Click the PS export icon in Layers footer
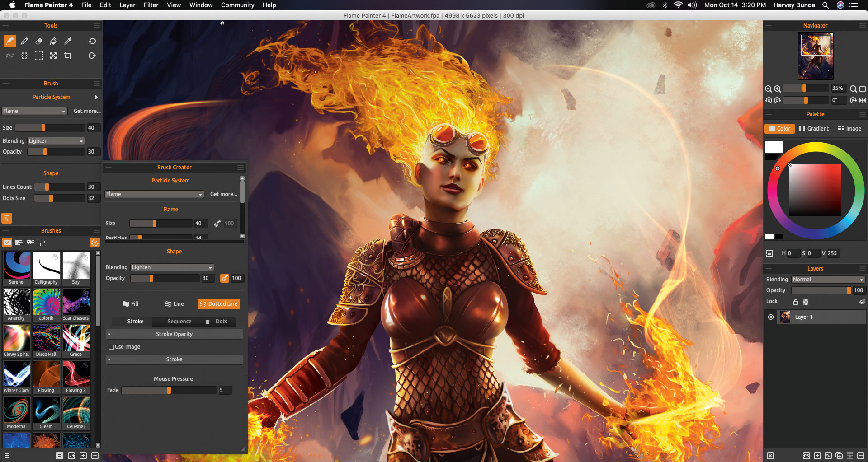The height and width of the screenshot is (462, 868). tap(806, 456)
